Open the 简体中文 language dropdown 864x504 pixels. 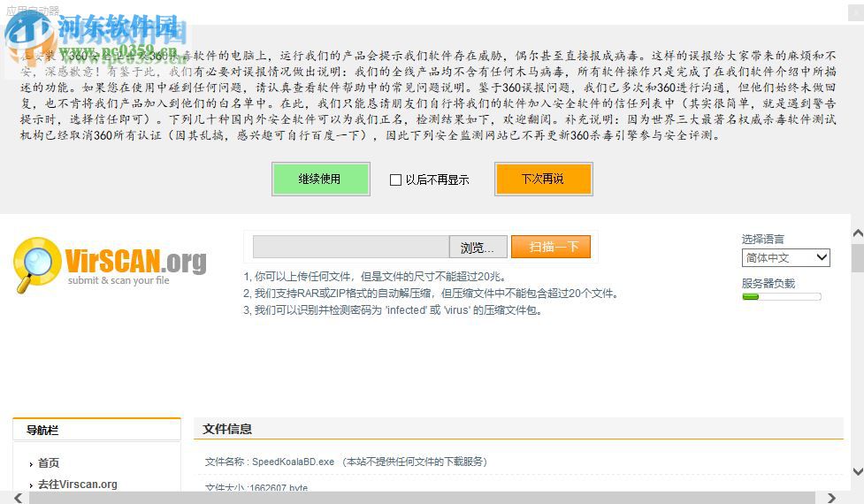click(786, 258)
